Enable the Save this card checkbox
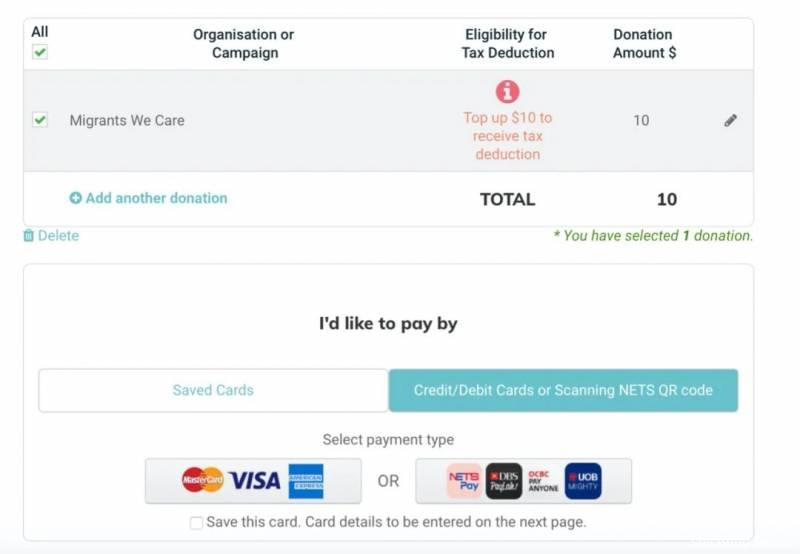 point(196,522)
